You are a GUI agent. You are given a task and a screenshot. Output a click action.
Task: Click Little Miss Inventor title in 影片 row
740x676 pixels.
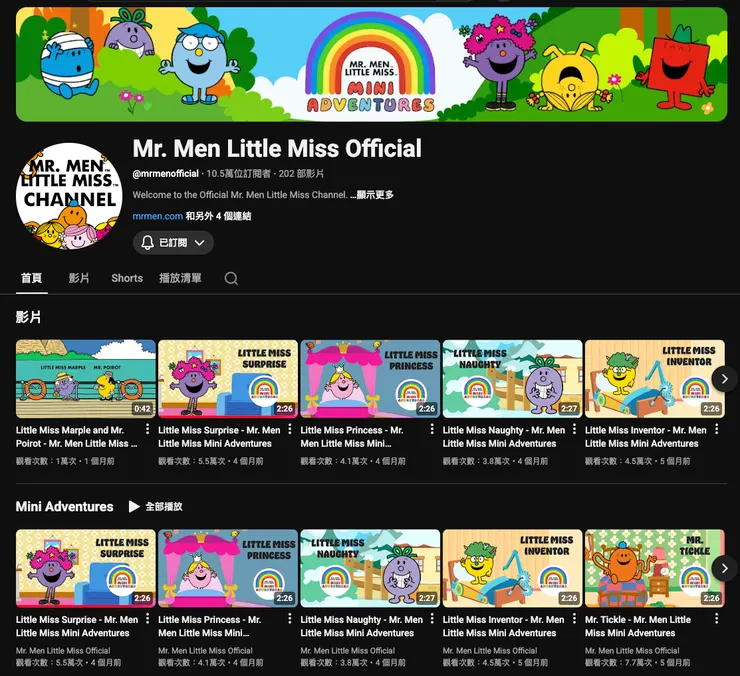pyautogui.click(x=646, y=437)
